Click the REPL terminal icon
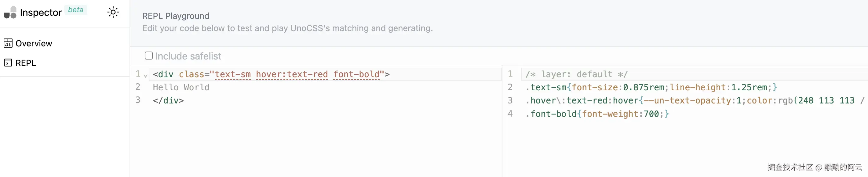 click(8, 63)
